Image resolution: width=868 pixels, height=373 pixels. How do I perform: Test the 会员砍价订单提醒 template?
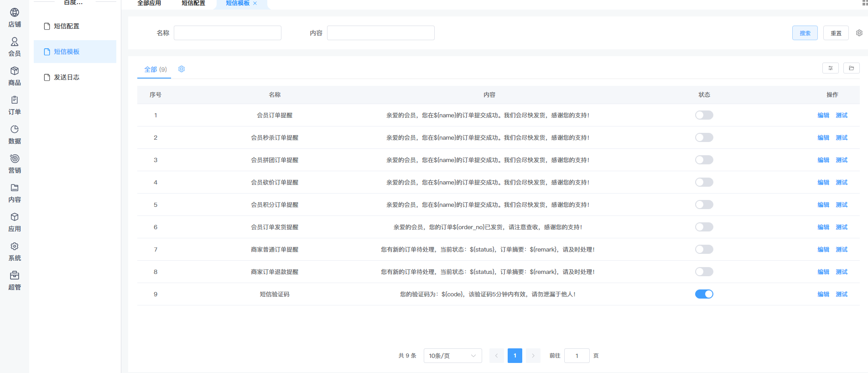pos(842,182)
